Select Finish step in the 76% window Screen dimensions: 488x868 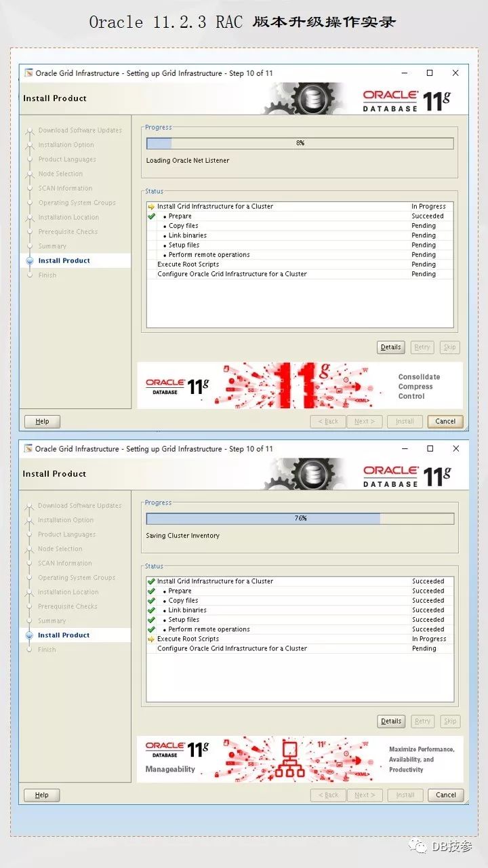[x=47, y=650]
